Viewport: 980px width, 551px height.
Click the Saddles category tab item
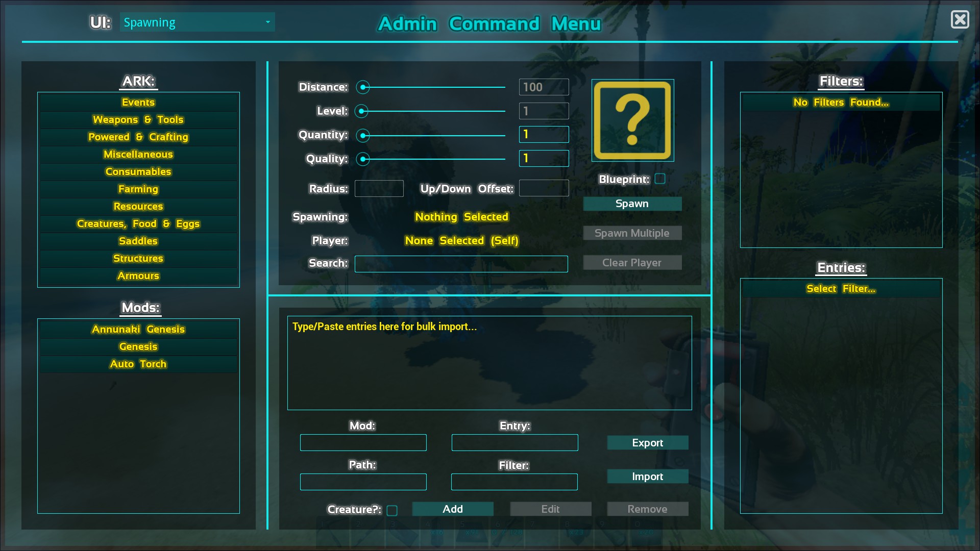click(x=138, y=241)
